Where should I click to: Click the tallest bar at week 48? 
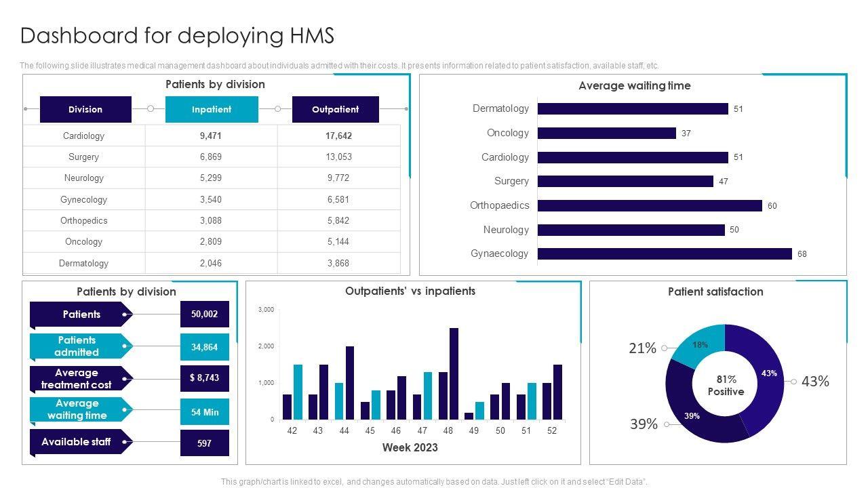click(x=454, y=373)
